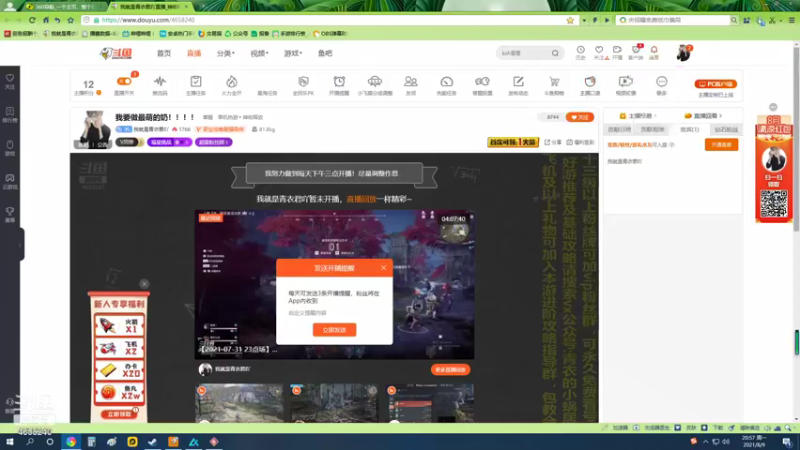Open the first replay thumbnail below player
Screen dimensions: 800x450
pyautogui.click(x=239, y=403)
